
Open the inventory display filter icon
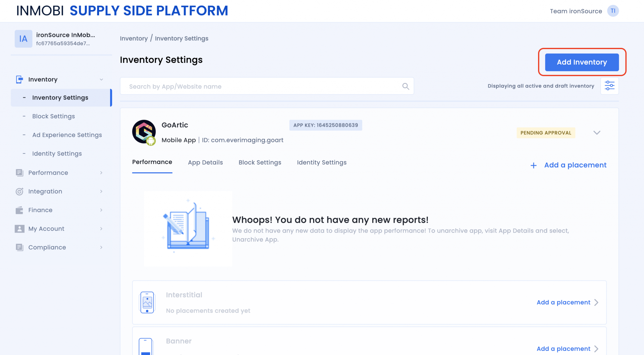pos(609,86)
